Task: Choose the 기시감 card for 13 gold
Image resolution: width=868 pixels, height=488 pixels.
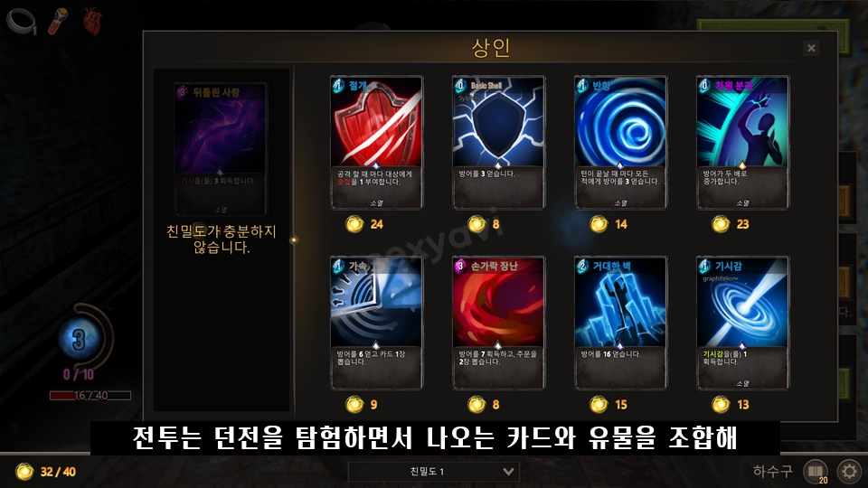Action: pyautogui.click(x=742, y=323)
